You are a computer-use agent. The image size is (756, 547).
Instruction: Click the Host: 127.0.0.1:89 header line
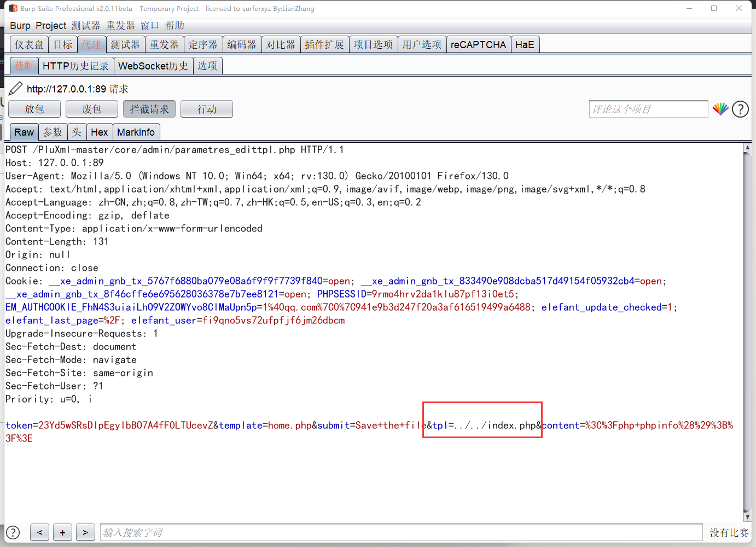point(55,162)
